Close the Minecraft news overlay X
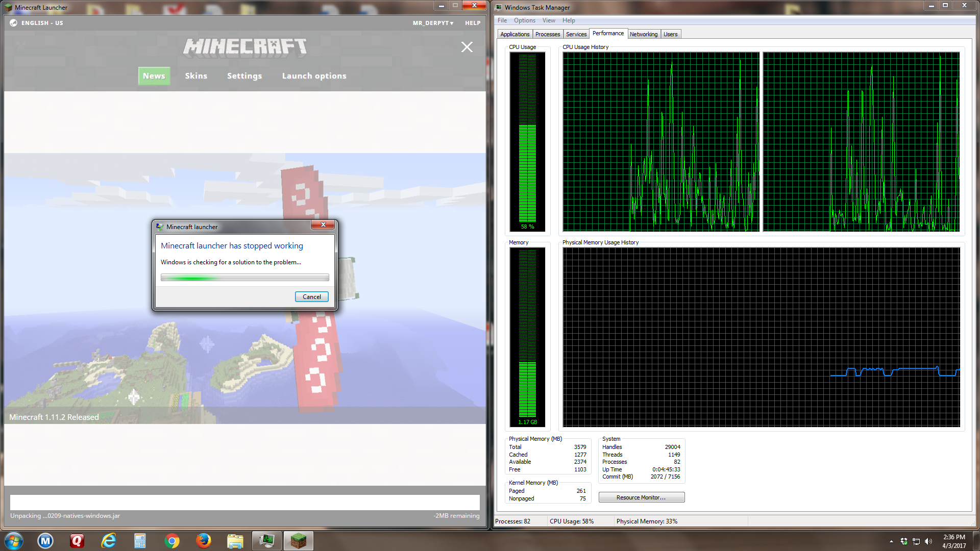 click(467, 47)
